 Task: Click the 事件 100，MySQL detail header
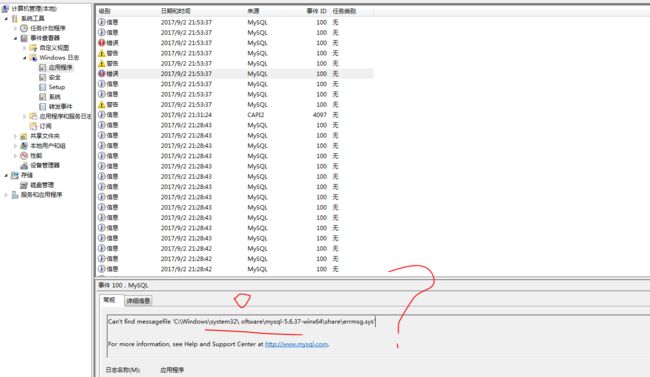[123, 285]
